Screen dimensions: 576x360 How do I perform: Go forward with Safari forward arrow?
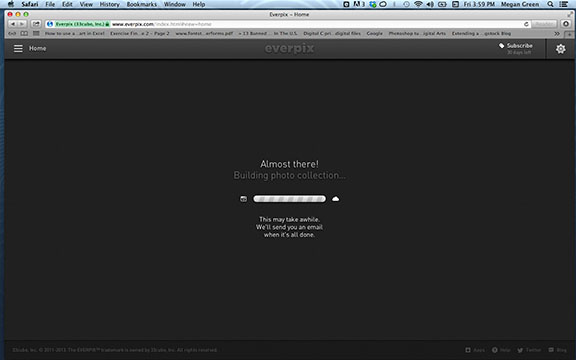22,24
